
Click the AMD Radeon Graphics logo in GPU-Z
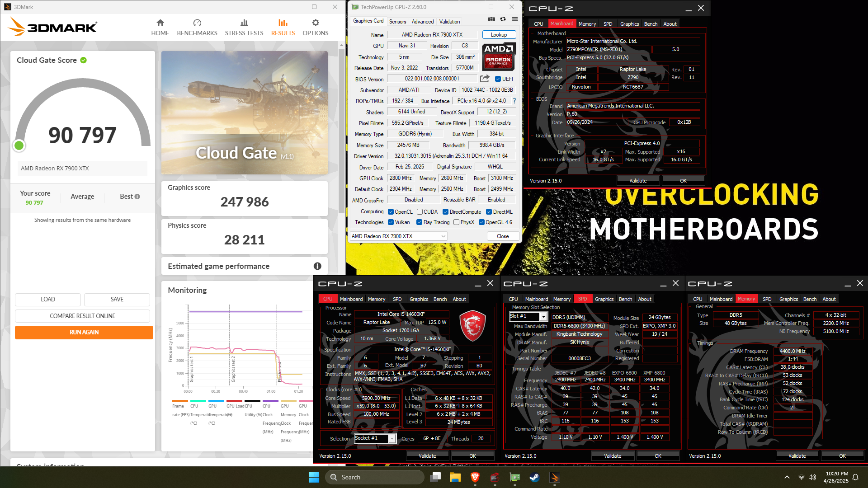(498, 57)
